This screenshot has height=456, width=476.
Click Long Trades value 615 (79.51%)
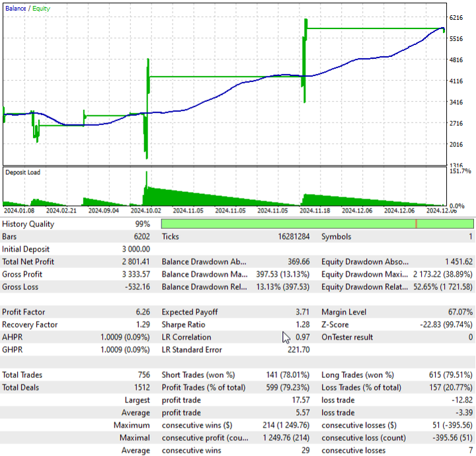coord(451,375)
